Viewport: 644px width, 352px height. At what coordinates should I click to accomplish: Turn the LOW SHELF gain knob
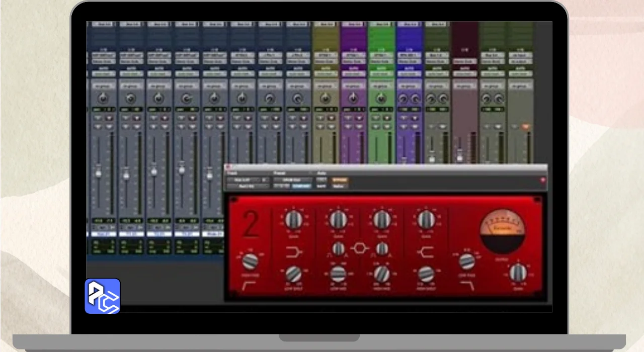click(293, 220)
